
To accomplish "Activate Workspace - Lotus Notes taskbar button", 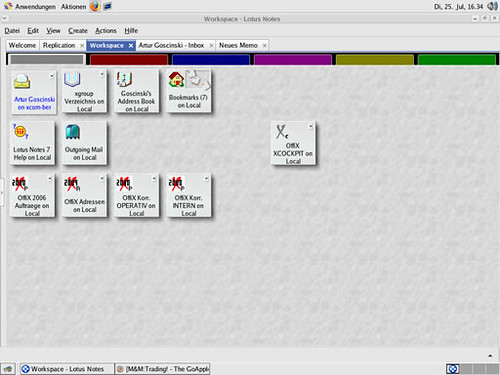I will [67, 369].
